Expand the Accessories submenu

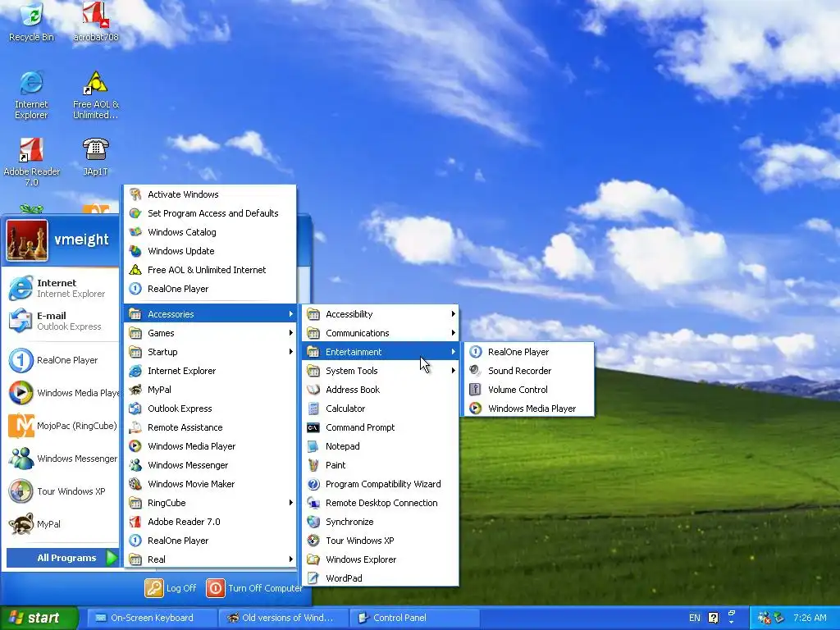(210, 314)
